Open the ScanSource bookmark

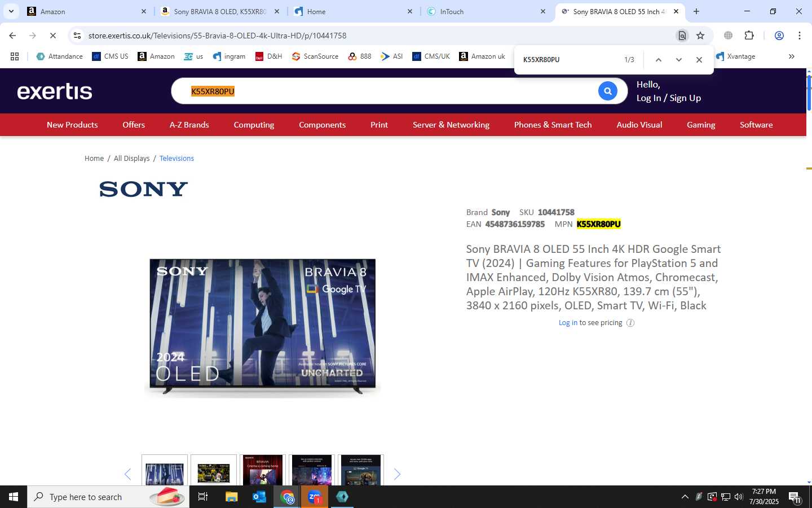[x=315, y=56]
